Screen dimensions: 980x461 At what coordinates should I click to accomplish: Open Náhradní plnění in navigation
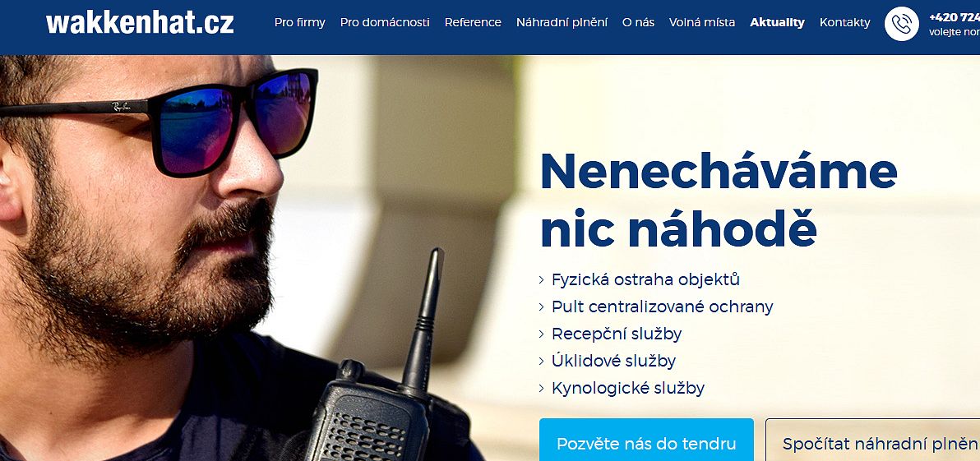(x=562, y=22)
